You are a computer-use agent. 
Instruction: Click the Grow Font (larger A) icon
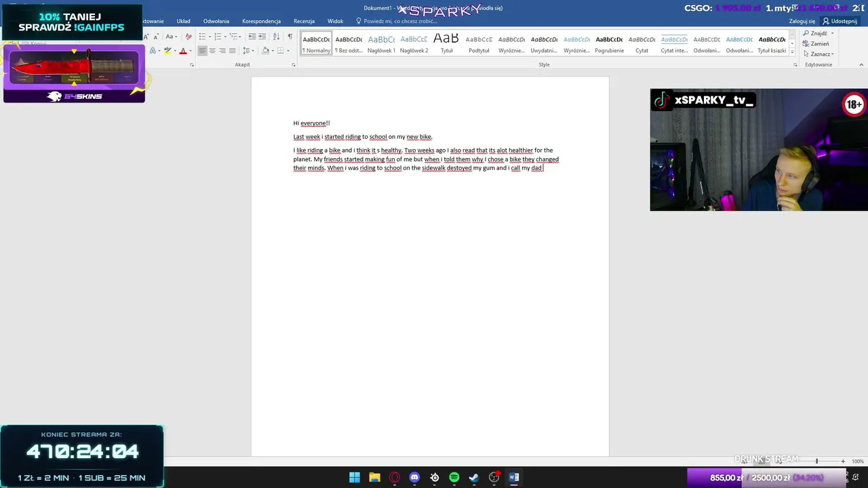[x=146, y=37]
